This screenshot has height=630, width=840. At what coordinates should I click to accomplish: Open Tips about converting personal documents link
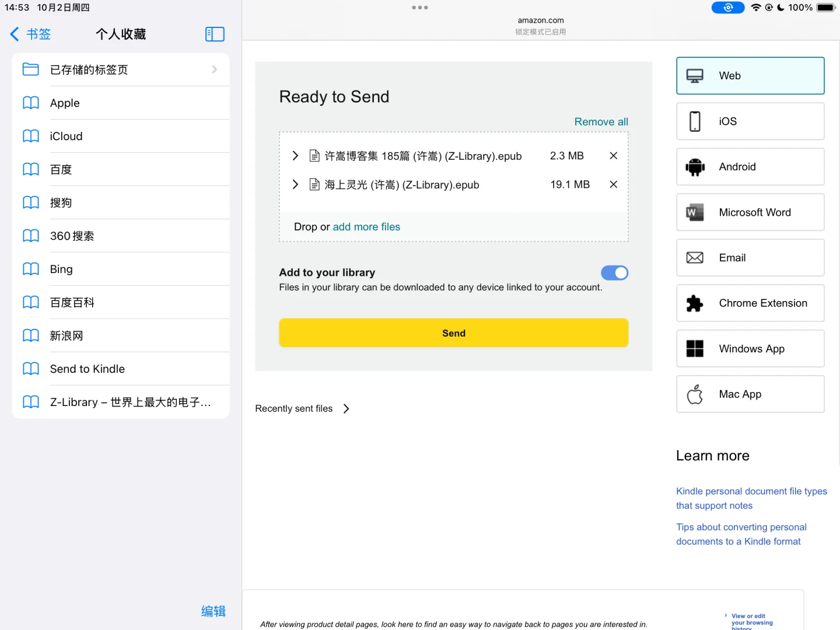741,534
